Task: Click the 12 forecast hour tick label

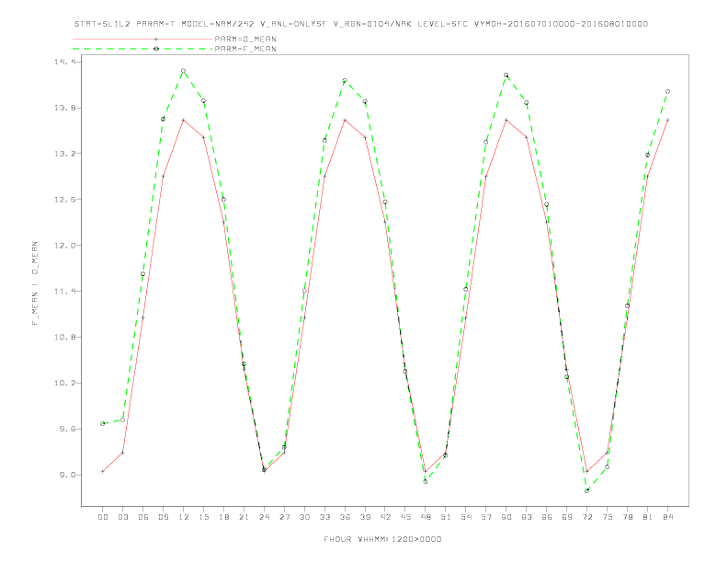Action: (x=184, y=517)
